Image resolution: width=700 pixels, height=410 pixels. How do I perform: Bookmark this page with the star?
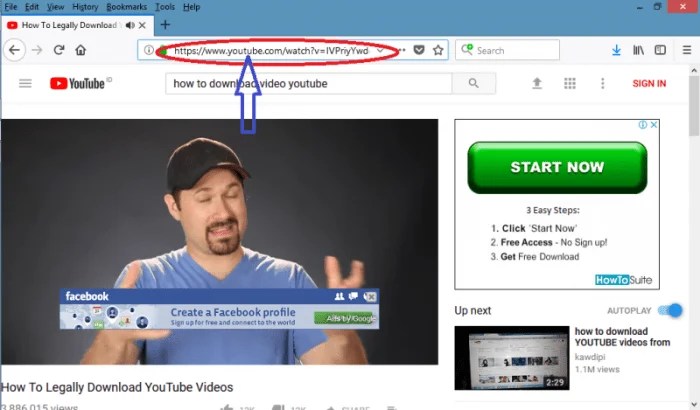click(x=438, y=50)
